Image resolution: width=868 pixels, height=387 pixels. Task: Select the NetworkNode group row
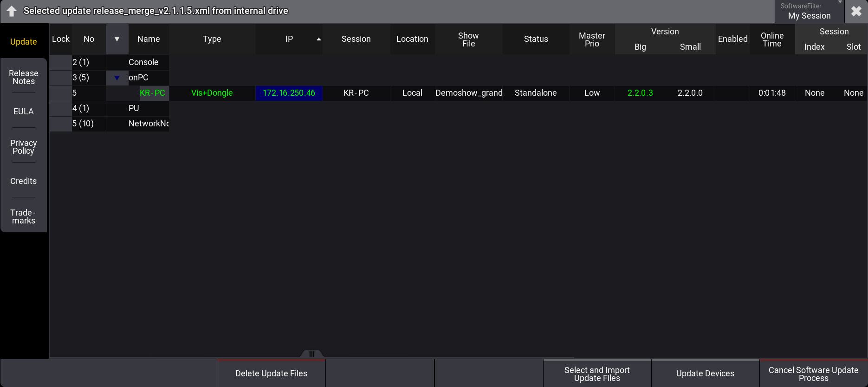tap(148, 124)
